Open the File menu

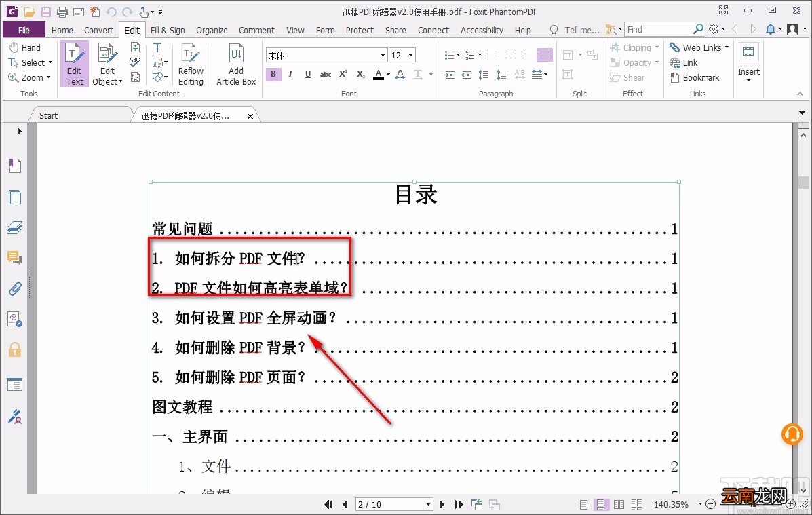[x=24, y=30]
